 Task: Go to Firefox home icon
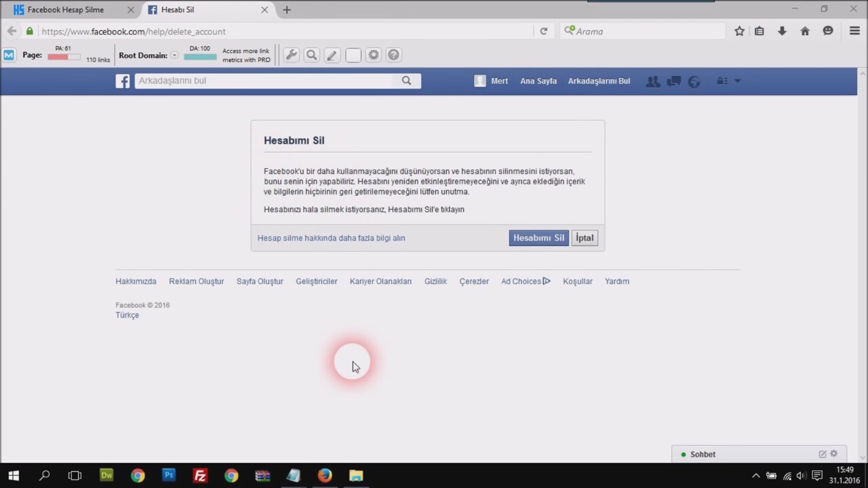tap(805, 31)
